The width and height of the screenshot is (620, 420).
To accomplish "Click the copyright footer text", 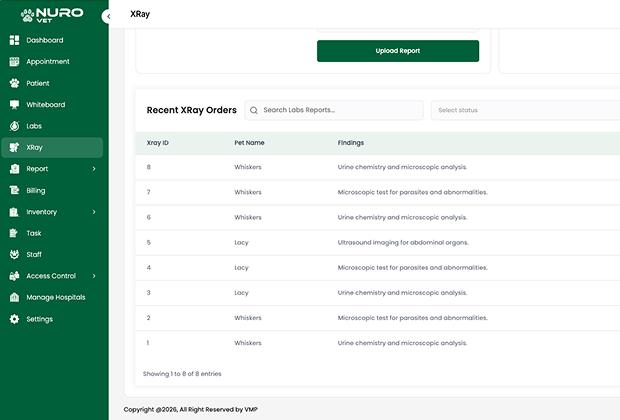I will tap(191, 409).
